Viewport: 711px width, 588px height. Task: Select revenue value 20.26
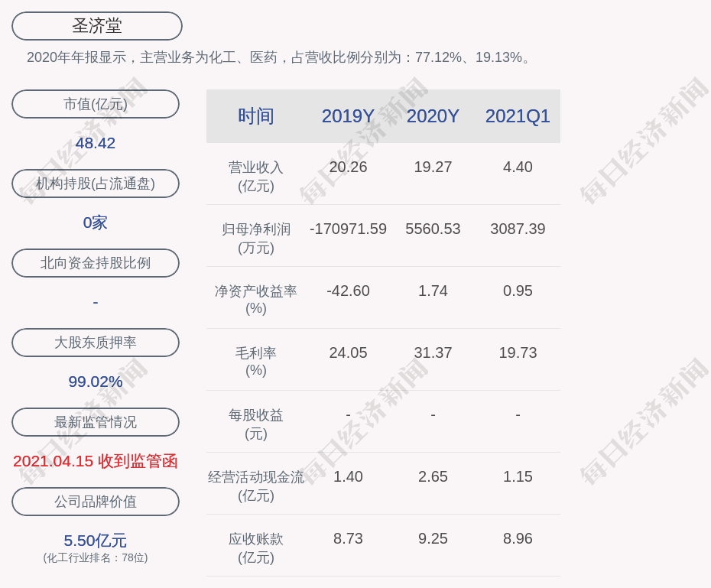click(349, 167)
